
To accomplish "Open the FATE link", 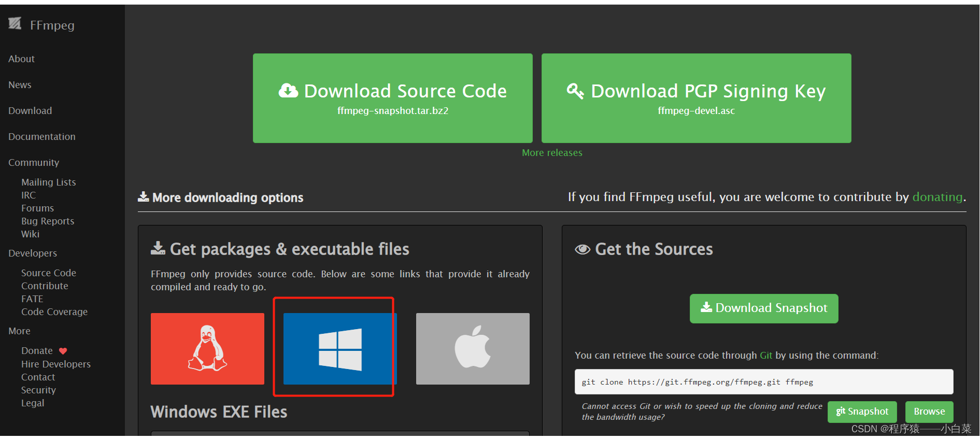I will [32, 299].
